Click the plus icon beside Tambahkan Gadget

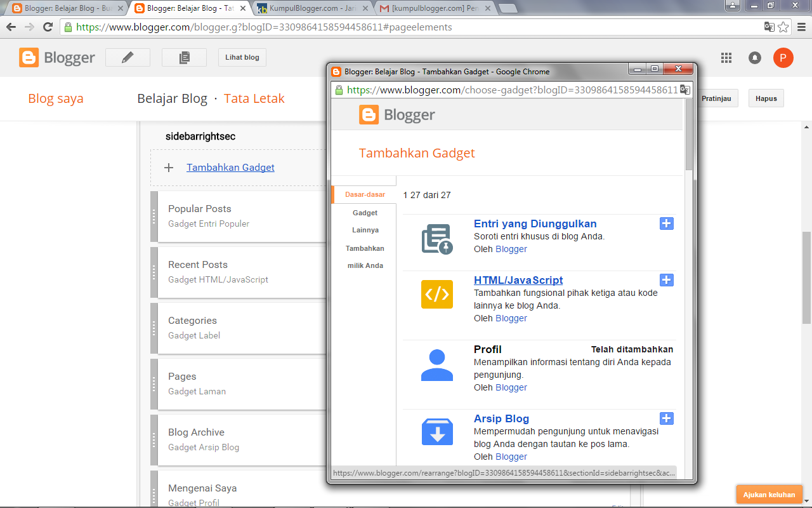[x=169, y=168]
